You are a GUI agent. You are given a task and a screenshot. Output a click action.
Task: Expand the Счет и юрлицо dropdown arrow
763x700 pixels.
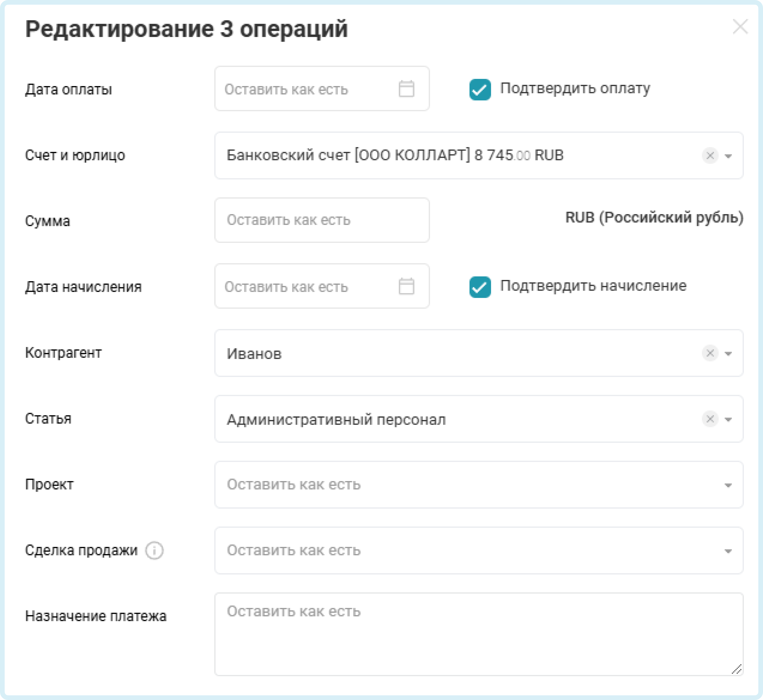pos(728,156)
